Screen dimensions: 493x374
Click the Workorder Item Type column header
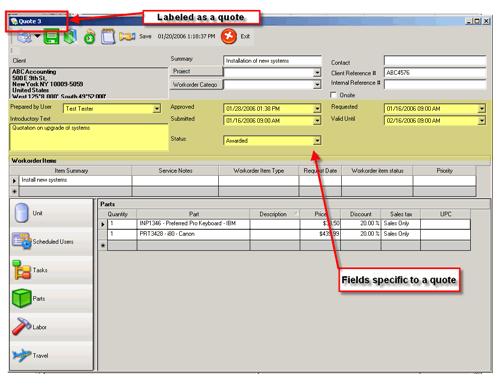259,171
